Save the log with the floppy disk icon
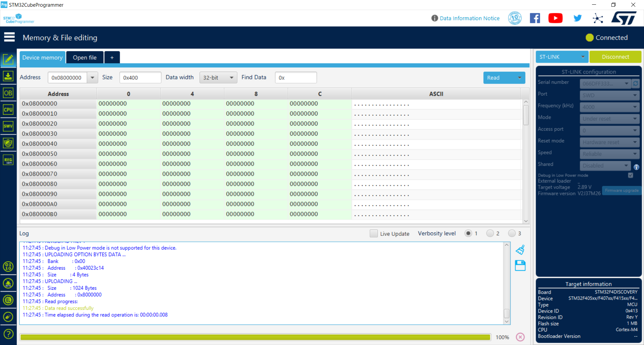 pos(520,266)
